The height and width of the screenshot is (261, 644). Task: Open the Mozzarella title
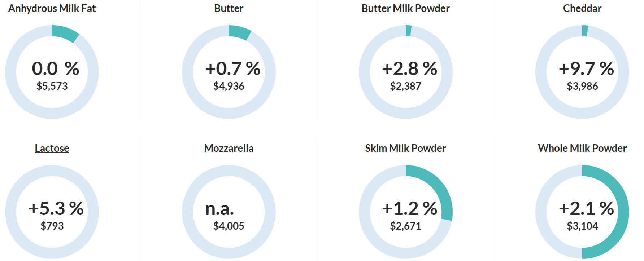229,148
